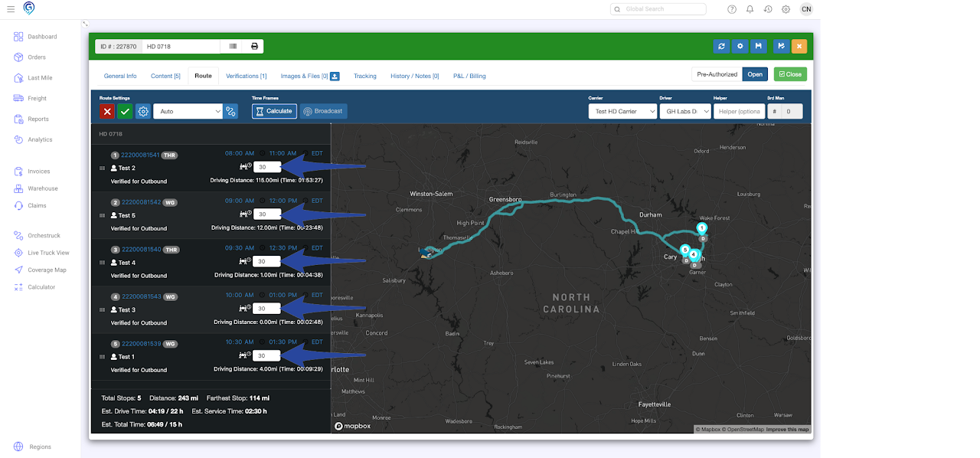Grab the reorder handle for Test 2

[103, 168]
